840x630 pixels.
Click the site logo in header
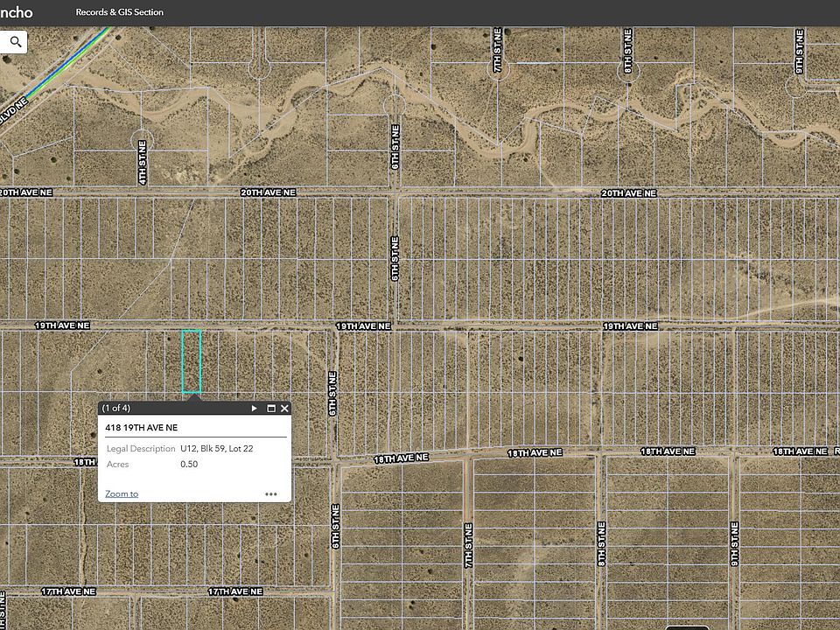(x=16, y=12)
